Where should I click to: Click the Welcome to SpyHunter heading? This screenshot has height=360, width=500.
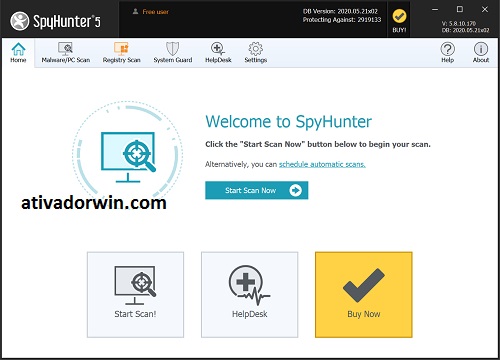coord(288,121)
